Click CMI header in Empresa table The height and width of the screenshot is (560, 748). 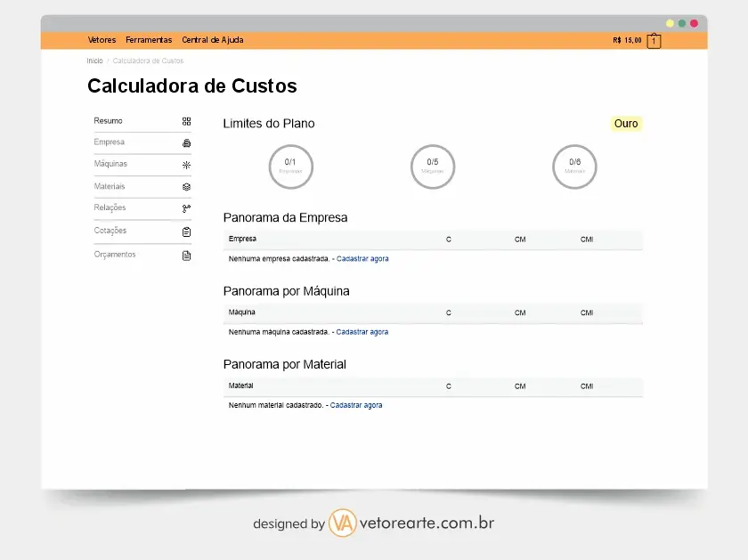pos(587,239)
